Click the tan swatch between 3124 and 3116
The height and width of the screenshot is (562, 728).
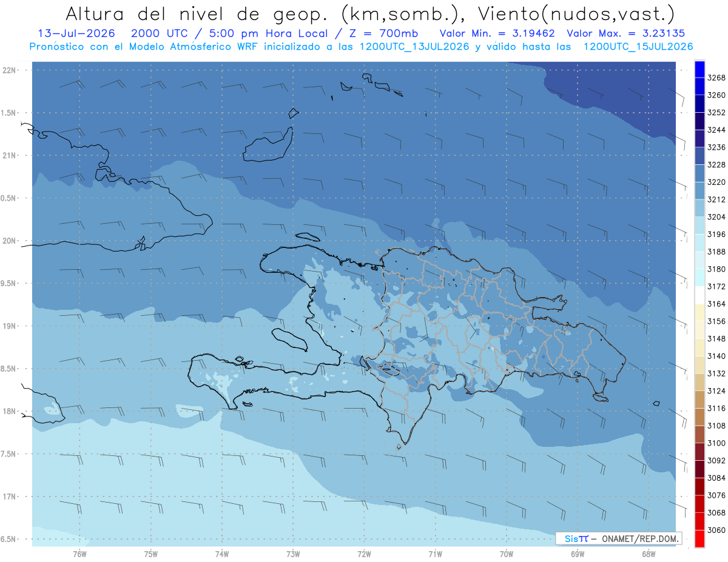[699, 399]
